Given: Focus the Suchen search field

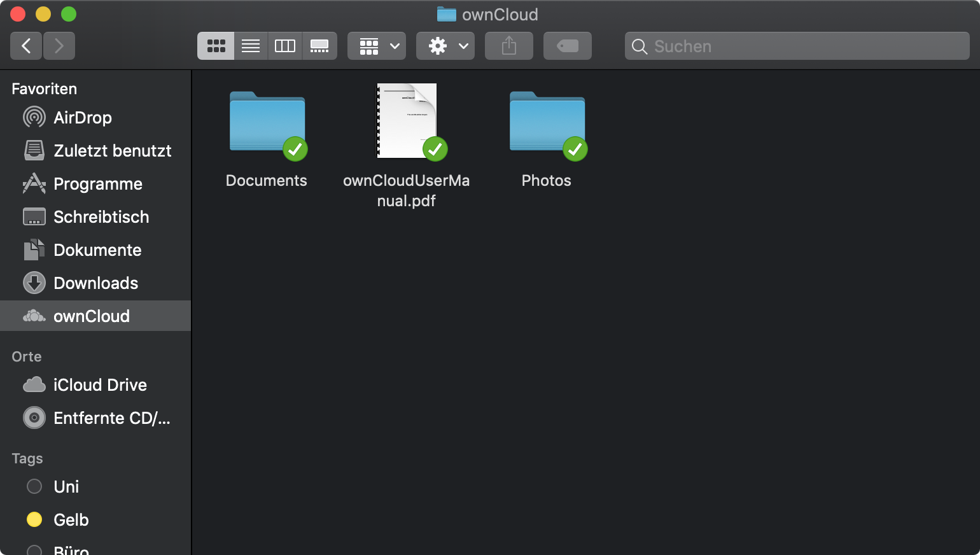Looking at the screenshot, I should [797, 46].
